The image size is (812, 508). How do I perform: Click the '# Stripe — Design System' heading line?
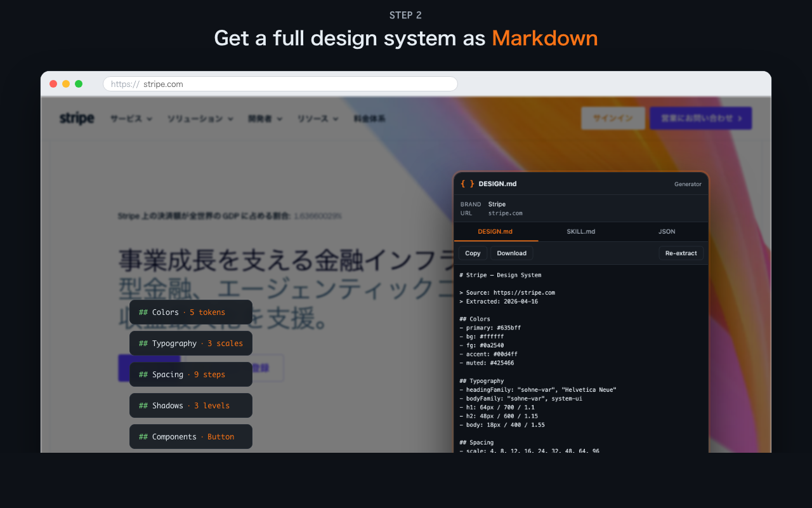click(501, 275)
